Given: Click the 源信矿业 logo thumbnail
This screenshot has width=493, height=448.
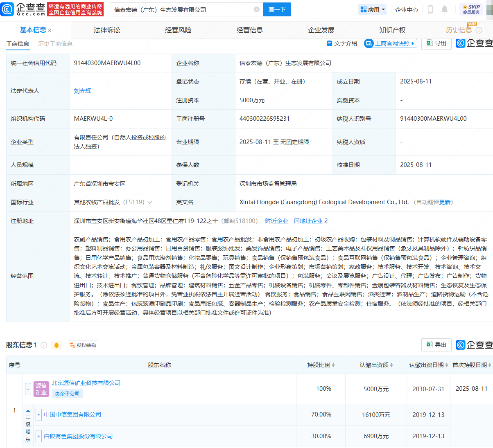Looking at the screenshot, I should (x=41, y=389).
